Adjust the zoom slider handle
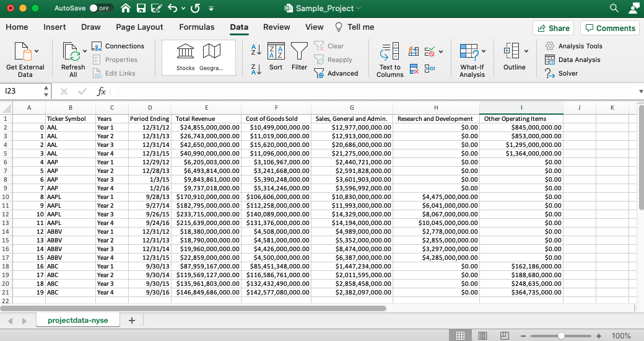This screenshot has height=341, width=644. pos(561,335)
